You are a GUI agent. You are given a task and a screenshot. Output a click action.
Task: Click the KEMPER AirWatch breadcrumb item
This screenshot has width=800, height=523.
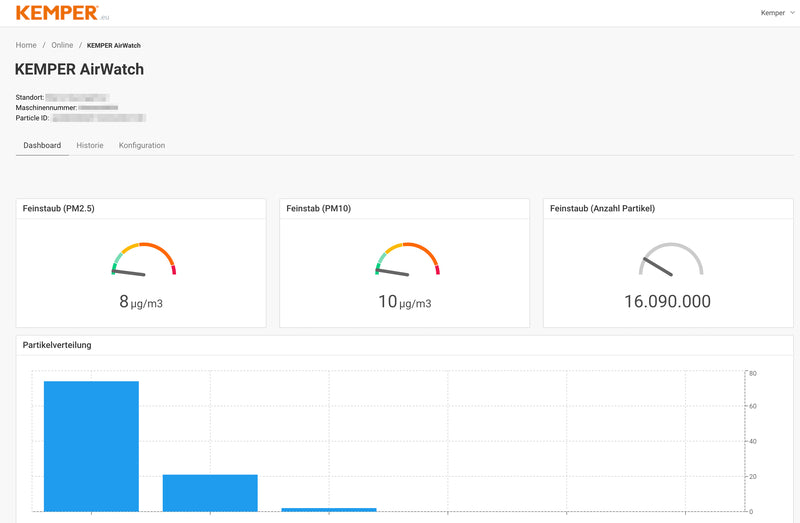pos(114,45)
